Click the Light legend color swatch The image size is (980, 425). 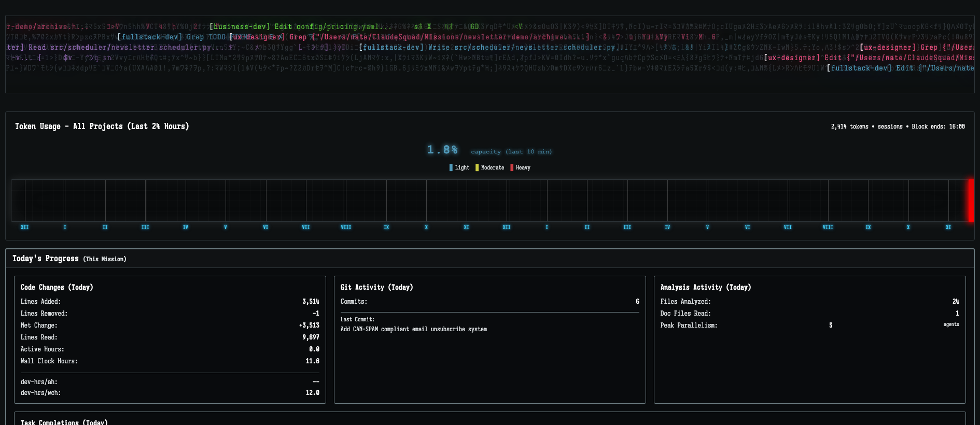451,168
